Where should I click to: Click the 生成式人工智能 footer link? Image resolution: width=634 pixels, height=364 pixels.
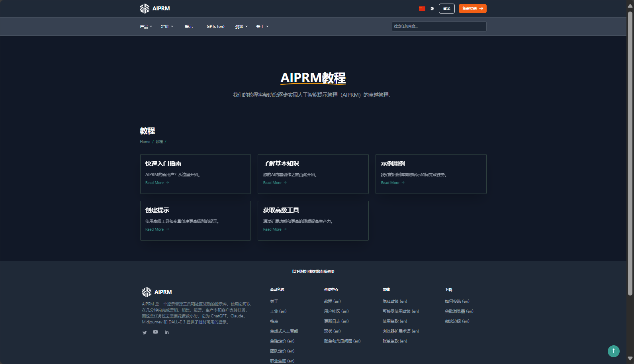click(284, 331)
